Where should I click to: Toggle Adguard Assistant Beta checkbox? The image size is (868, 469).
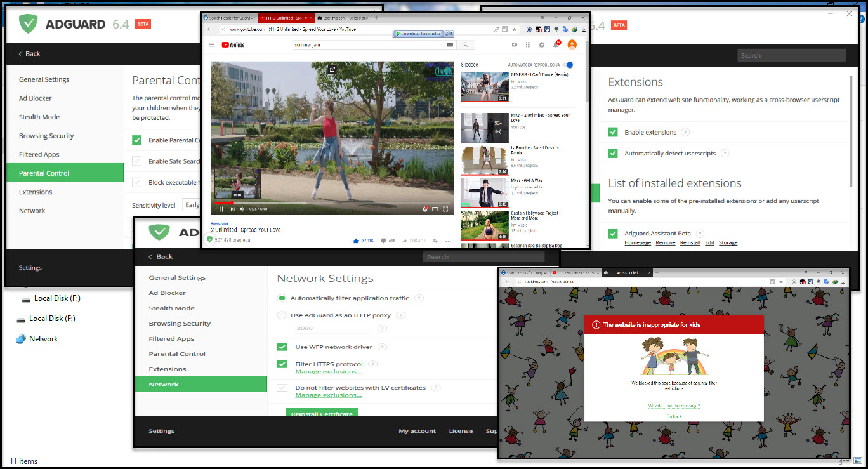(x=613, y=234)
